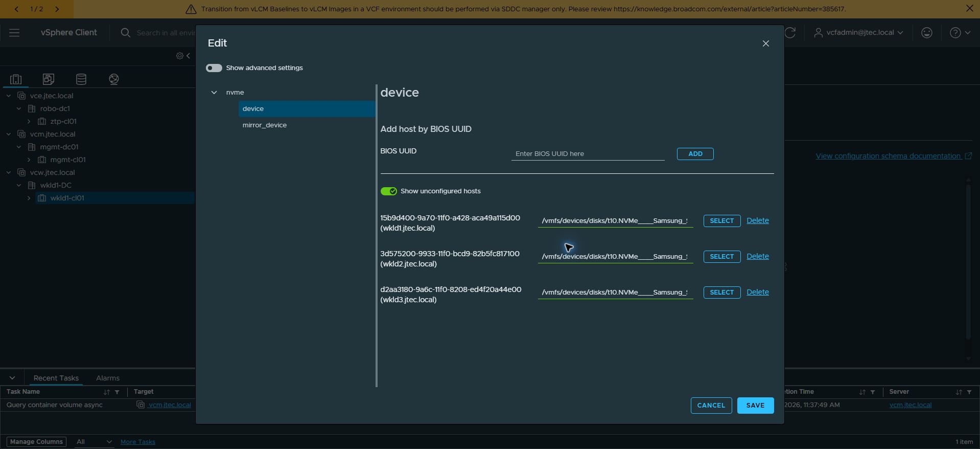This screenshot has height=449, width=980.
Task: Collapse the navigation sidebar arrow
Action: point(189,56)
